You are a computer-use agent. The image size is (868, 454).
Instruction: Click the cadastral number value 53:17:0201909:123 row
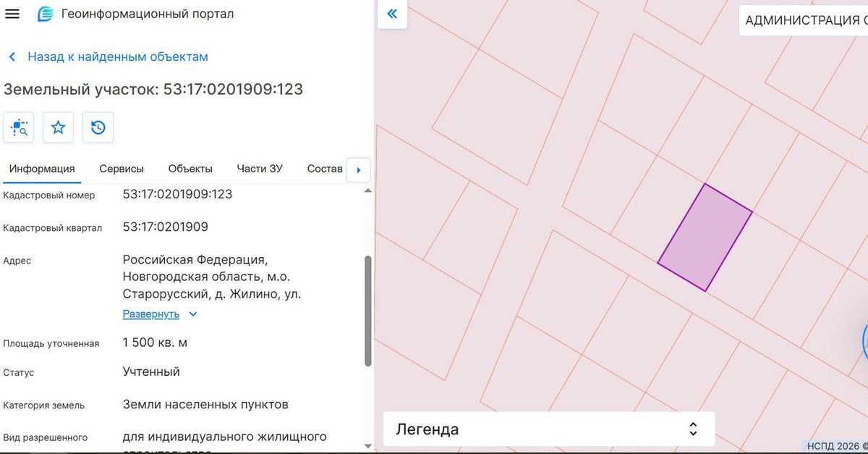coord(177,194)
